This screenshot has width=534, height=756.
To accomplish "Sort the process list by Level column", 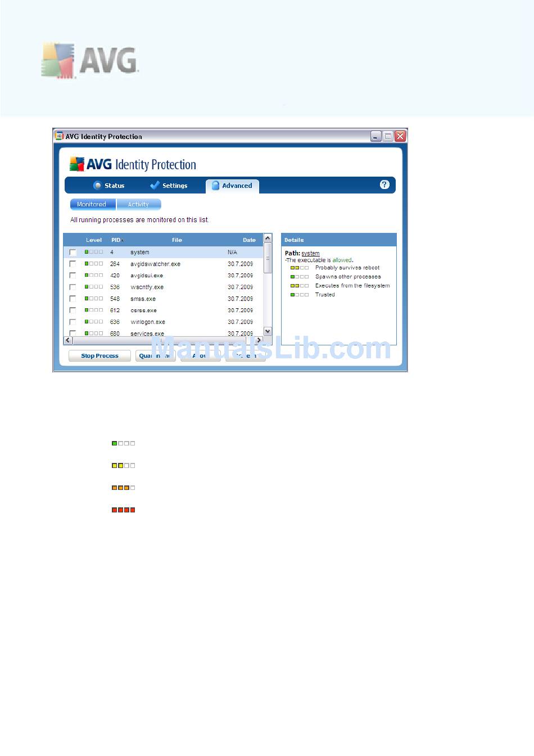I will [94, 240].
